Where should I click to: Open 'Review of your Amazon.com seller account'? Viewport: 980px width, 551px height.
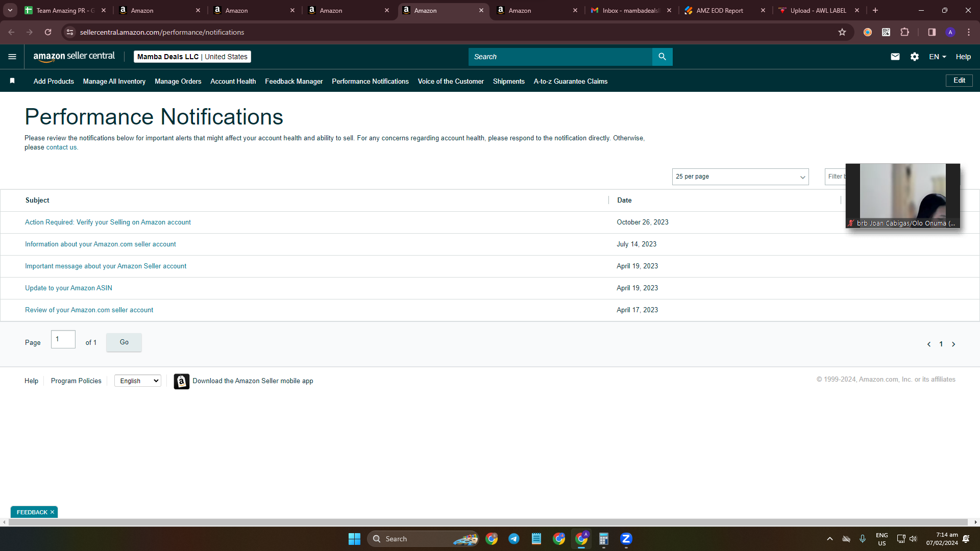89,310
